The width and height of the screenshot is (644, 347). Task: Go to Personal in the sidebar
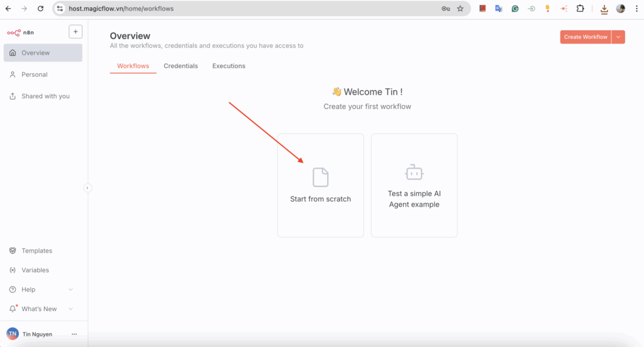pyautogui.click(x=35, y=74)
